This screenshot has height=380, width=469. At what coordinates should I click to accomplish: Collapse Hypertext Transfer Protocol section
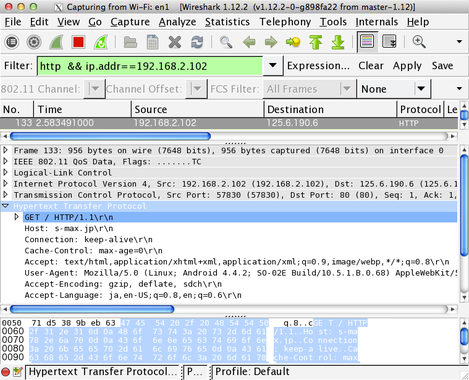point(6,206)
